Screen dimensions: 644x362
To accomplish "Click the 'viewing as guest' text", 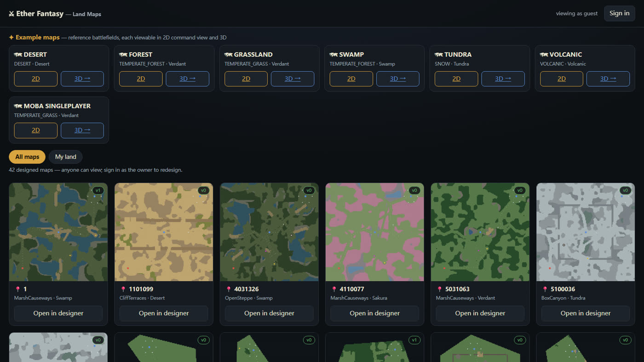I will (x=577, y=13).
